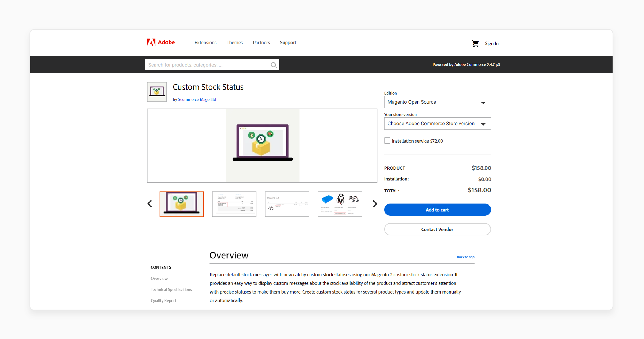The image size is (644, 339).
Task: Open the store version dropdown
Action: 437,123
